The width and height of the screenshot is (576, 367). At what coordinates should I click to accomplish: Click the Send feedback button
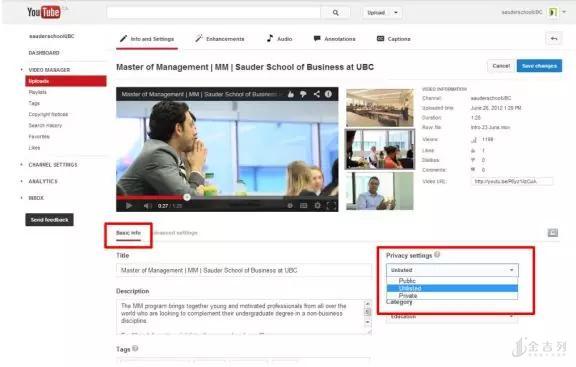(49, 220)
